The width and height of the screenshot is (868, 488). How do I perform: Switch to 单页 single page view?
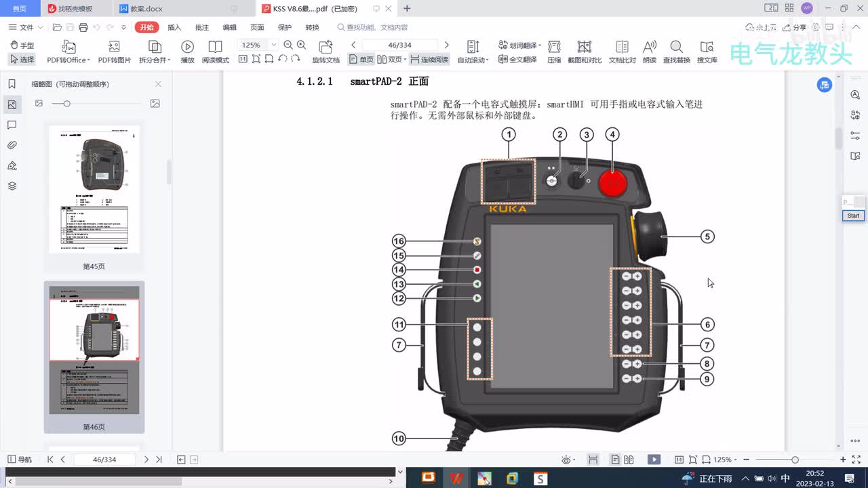pos(361,60)
